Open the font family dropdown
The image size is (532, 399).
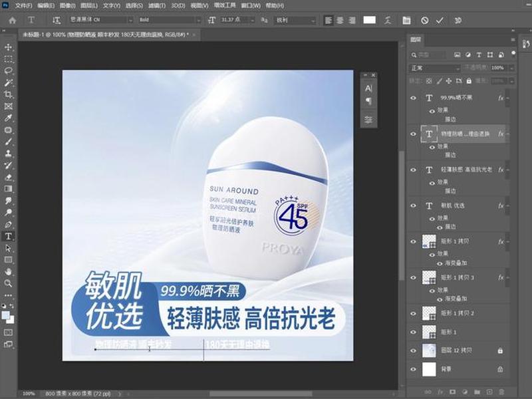130,21
